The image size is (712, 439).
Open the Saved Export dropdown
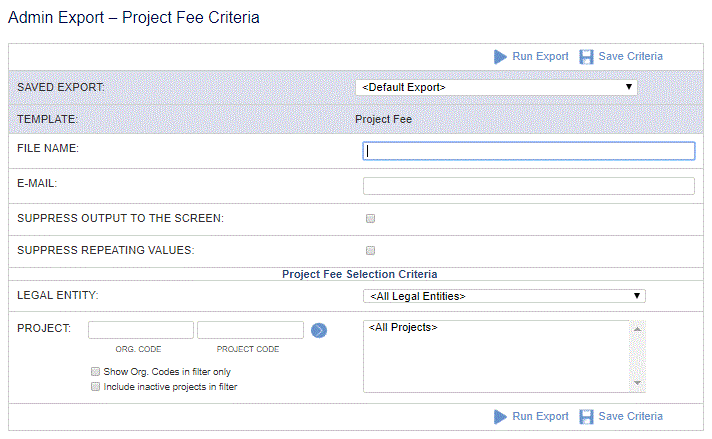coord(496,87)
